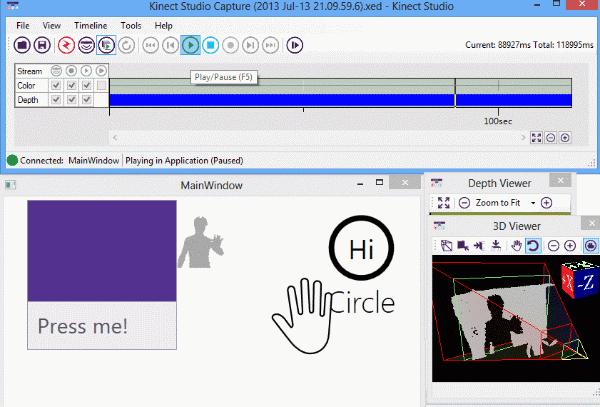Image resolution: width=600 pixels, height=407 pixels.
Task: Zoom out in the 3D Viewer toolbar
Action: [x=553, y=246]
